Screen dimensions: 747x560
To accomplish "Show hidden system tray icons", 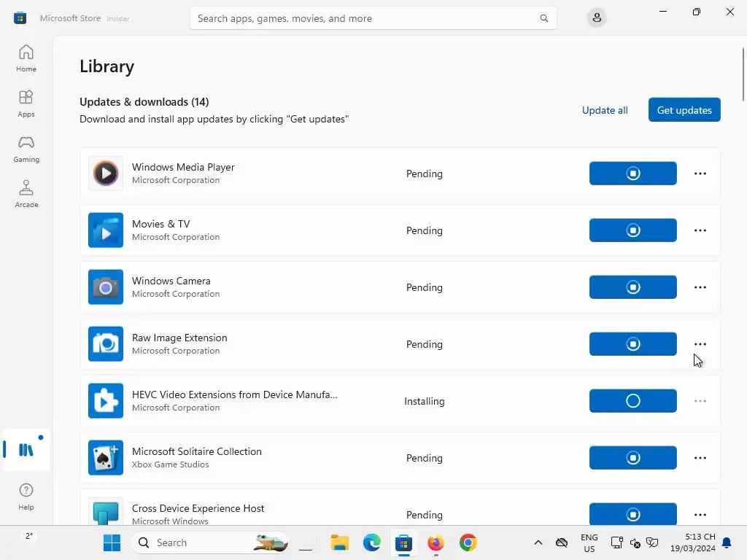I will coord(538,542).
